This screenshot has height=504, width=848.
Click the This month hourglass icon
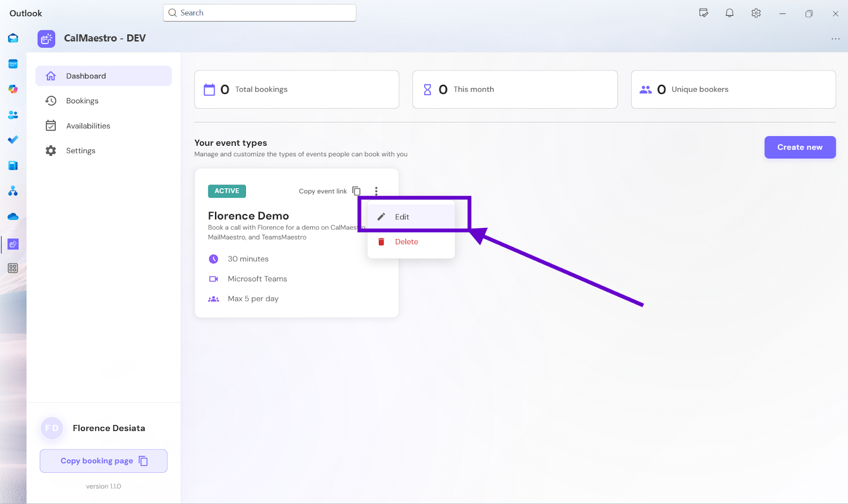[x=428, y=90]
